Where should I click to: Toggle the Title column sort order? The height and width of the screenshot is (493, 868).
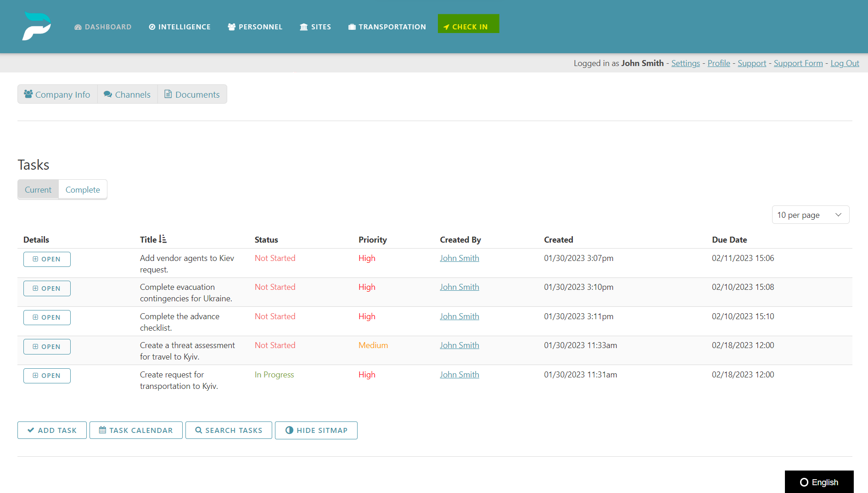click(162, 238)
